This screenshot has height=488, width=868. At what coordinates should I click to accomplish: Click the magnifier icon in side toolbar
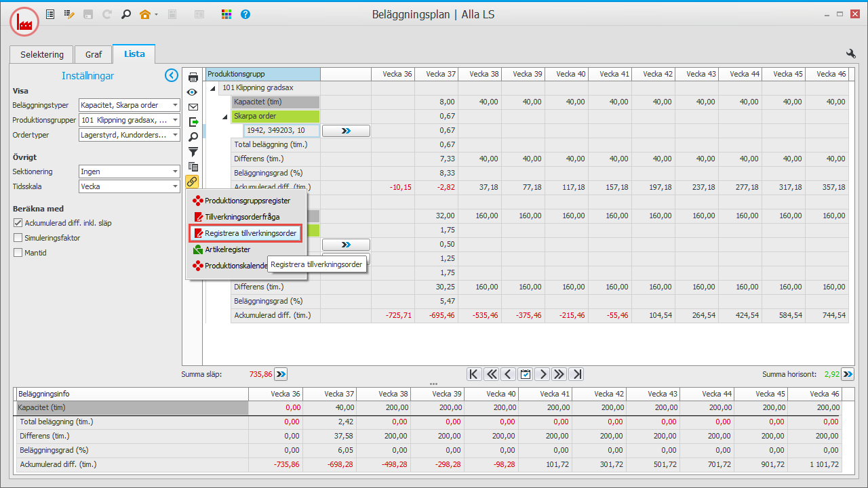pyautogui.click(x=193, y=137)
